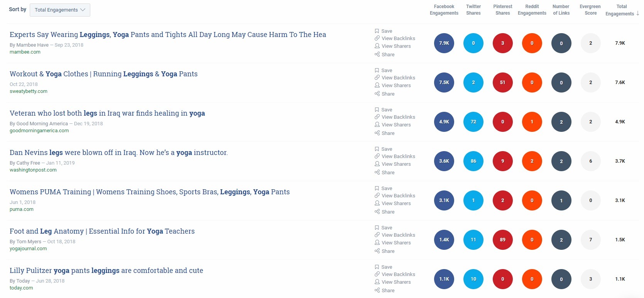Click the 89 Pinterest shares red circle
Image resolution: width=644 pixels, height=298 pixels.
[x=503, y=240]
